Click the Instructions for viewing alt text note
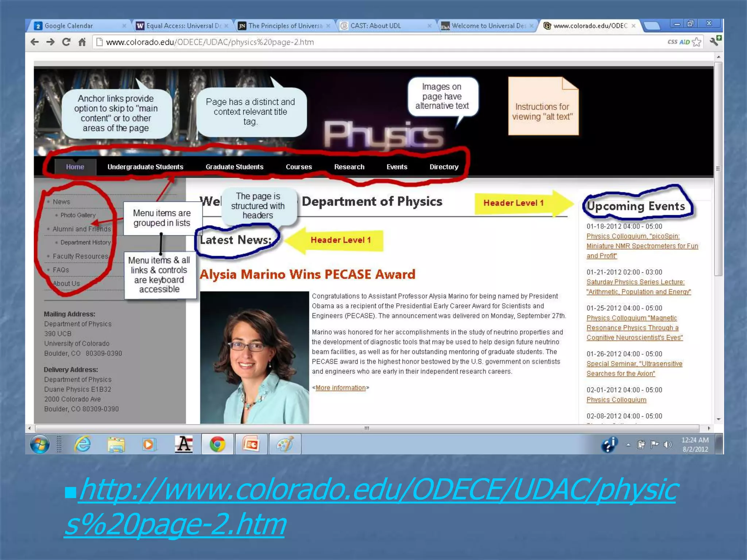Screen dimensions: 747x560 pos(543,106)
